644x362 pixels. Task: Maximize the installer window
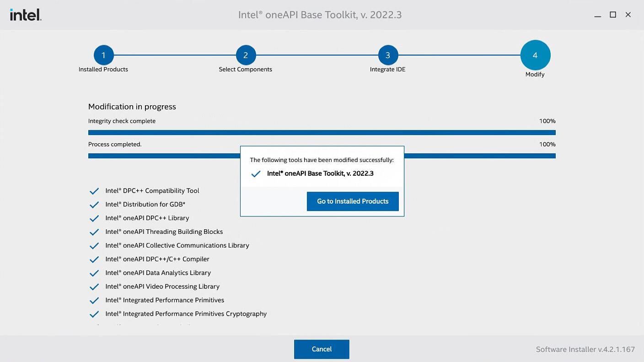613,15
